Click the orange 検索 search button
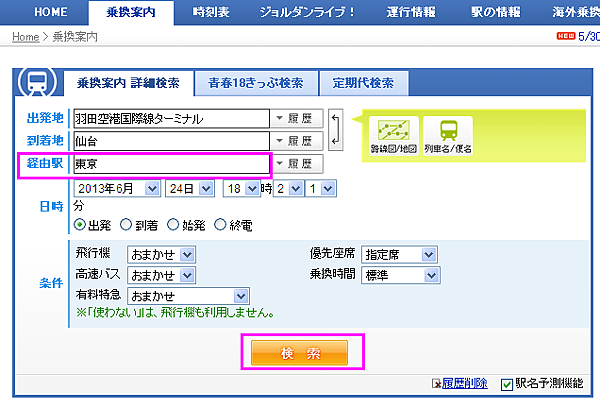The image size is (600, 408). (x=299, y=353)
